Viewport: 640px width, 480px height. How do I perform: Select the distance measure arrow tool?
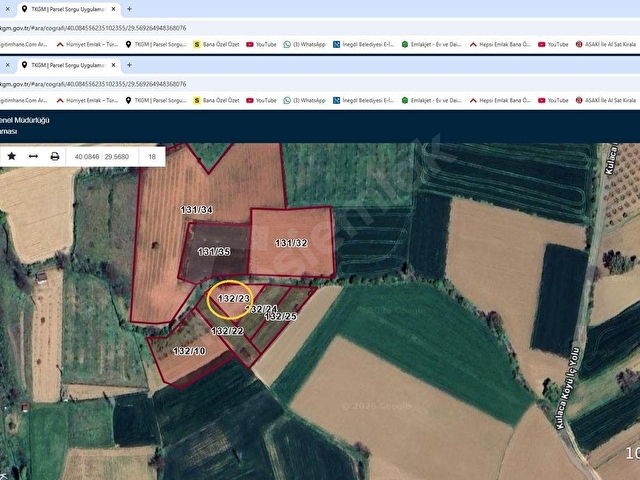(x=33, y=156)
